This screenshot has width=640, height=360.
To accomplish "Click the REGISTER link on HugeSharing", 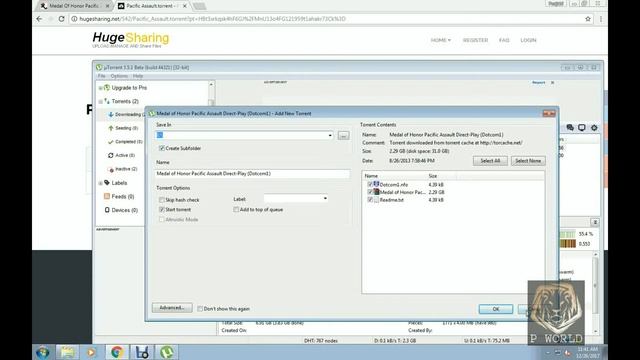I will [x=475, y=40].
